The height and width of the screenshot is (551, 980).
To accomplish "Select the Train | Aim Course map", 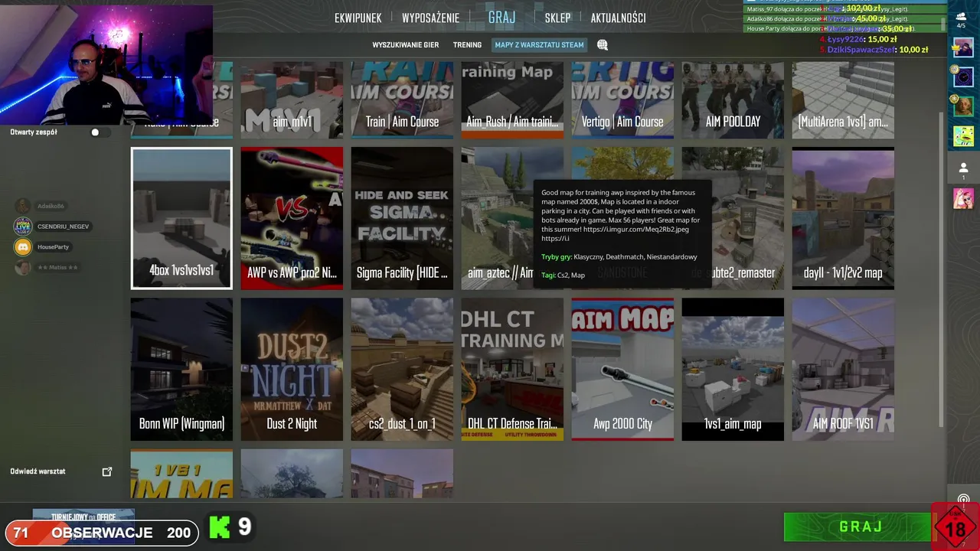I will click(x=402, y=100).
